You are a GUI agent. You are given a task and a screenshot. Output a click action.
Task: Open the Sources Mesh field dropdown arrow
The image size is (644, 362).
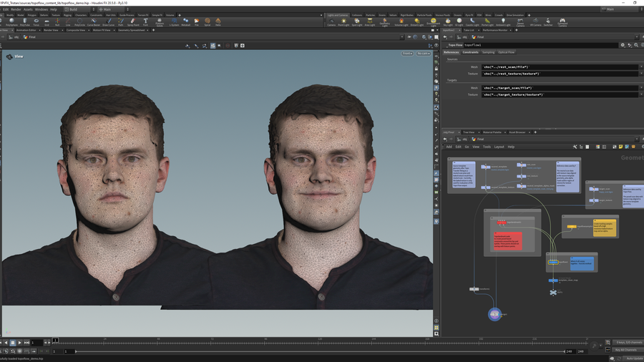pos(641,67)
